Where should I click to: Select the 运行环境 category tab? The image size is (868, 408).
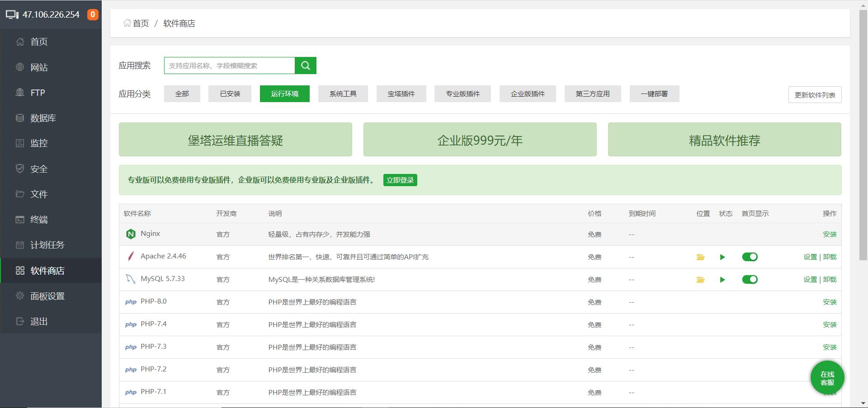pyautogui.click(x=285, y=94)
